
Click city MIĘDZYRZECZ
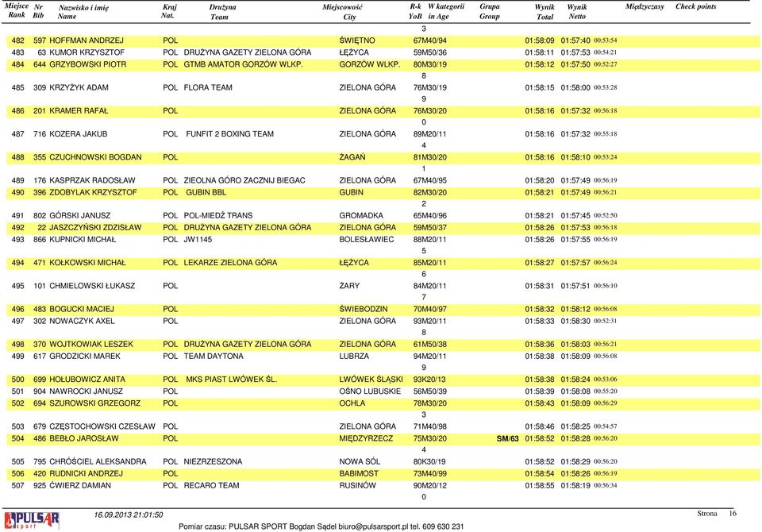[x=366, y=438]
